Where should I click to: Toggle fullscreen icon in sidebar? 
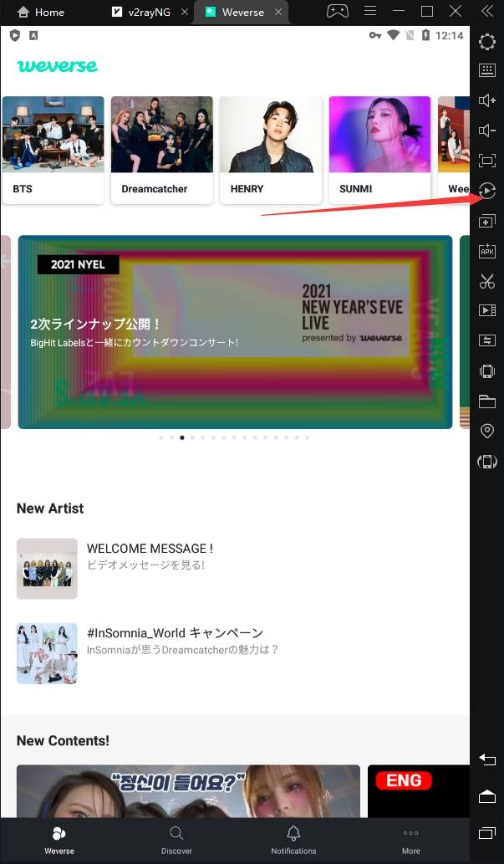487,161
